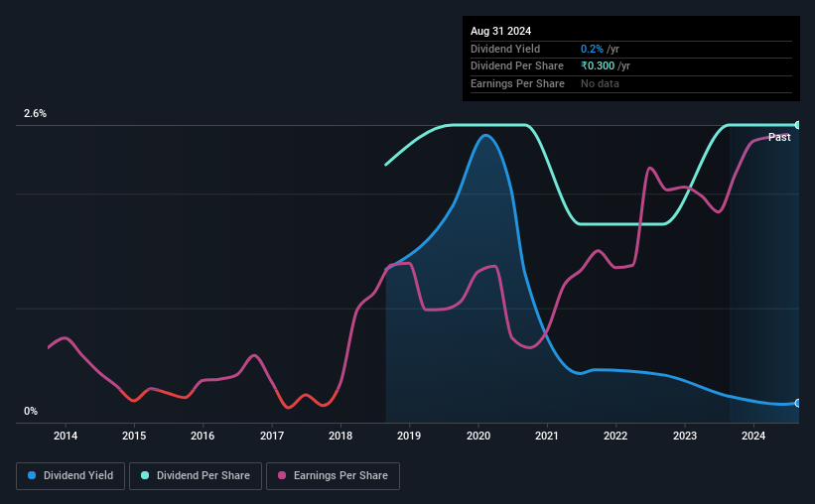Click the Aug 31 2024 tooltip date
This screenshot has height=504, width=815.
(500, 31)
